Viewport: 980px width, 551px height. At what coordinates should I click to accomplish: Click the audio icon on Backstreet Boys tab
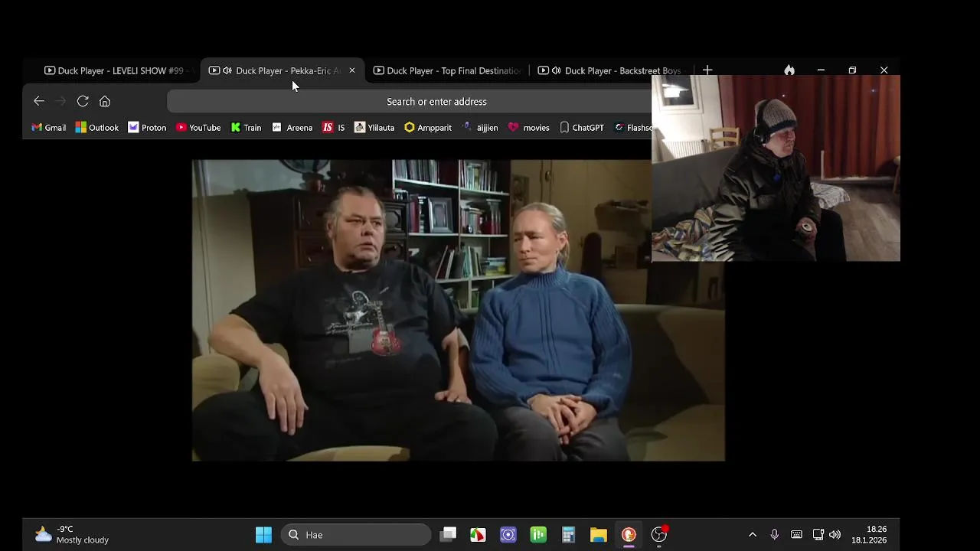[557, 70]
